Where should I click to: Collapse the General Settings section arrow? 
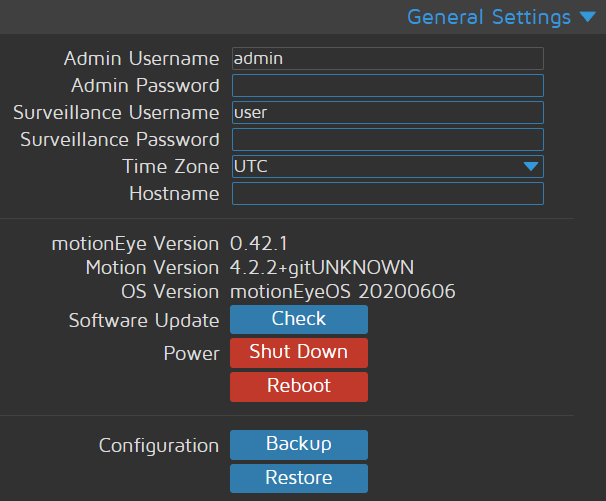coord(587,17)
